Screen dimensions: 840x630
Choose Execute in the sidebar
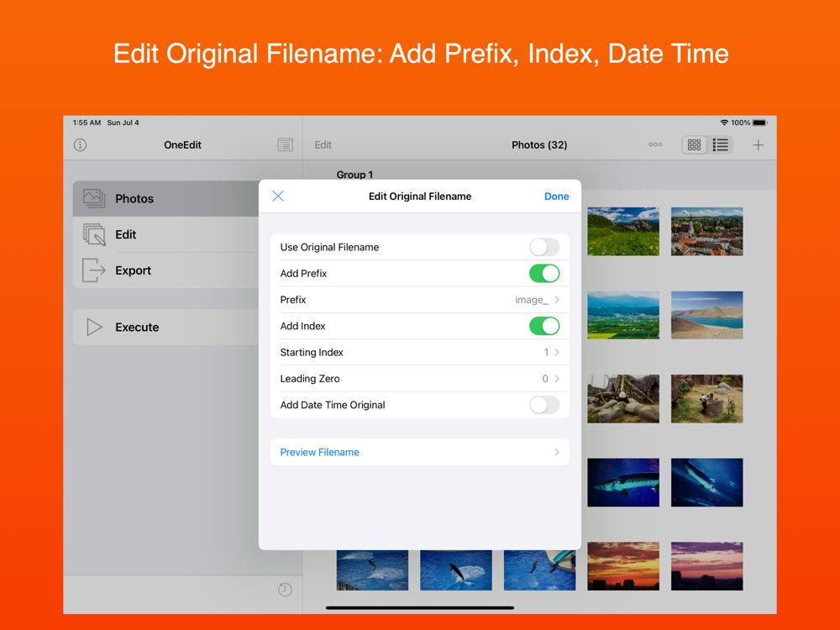[166, 327]
